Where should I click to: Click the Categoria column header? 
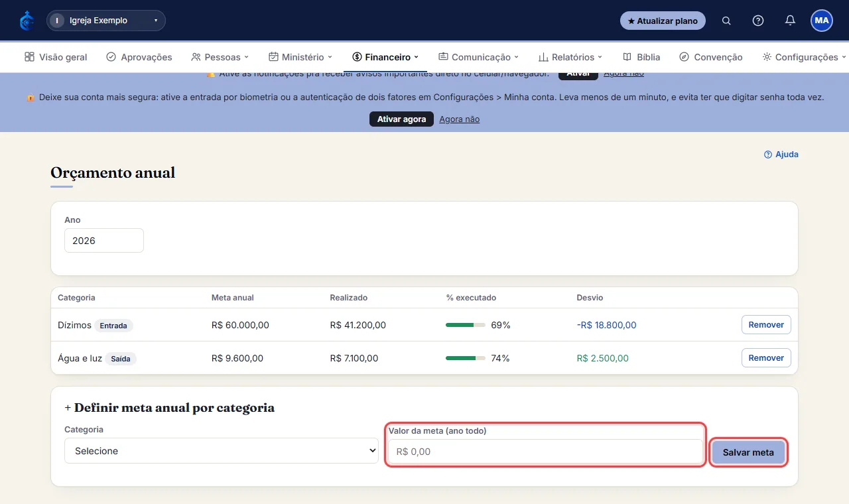point(77,298)
